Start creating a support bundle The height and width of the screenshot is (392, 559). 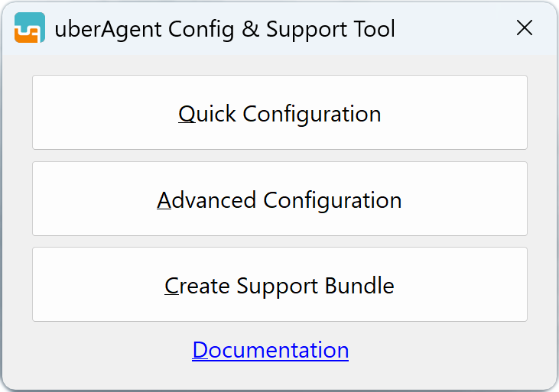(279, 285)
